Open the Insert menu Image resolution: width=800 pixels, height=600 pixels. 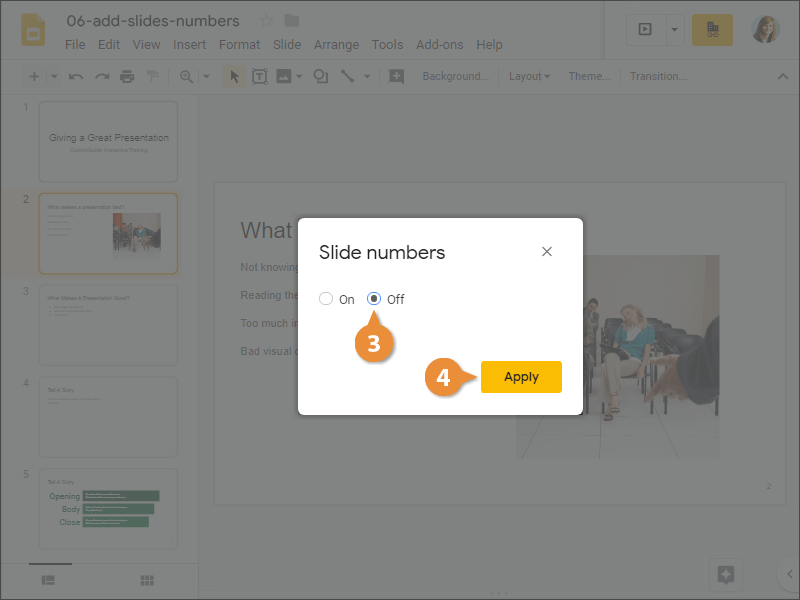tap(189, 45)
